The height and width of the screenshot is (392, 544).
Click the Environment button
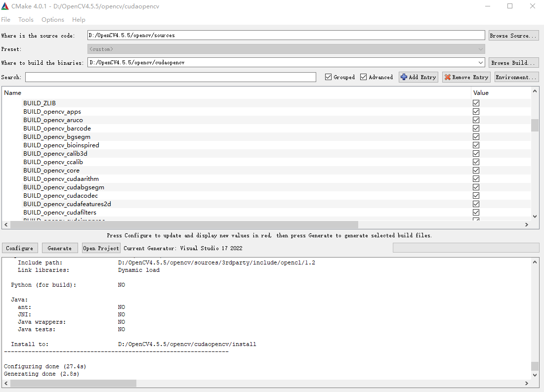coord(517,77)
